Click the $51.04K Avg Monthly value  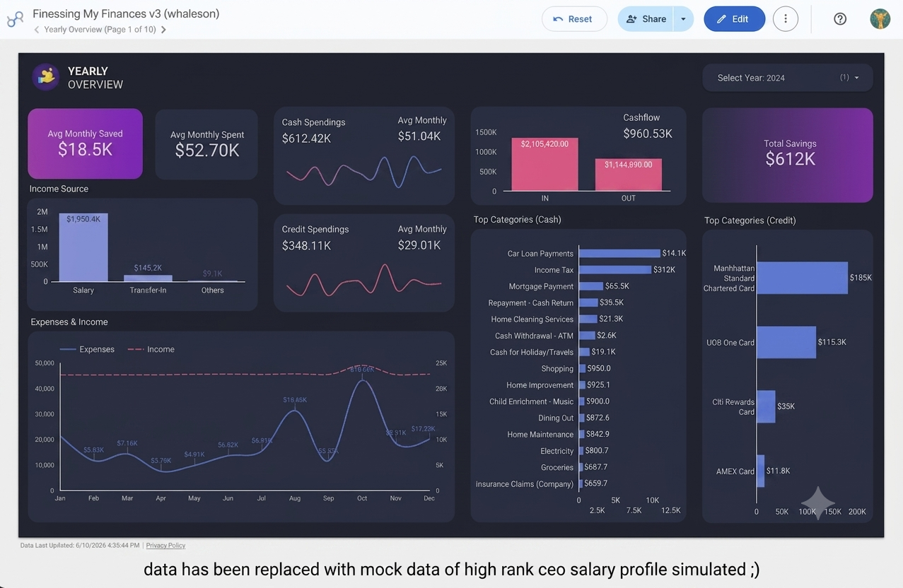(x=419, y=136)
